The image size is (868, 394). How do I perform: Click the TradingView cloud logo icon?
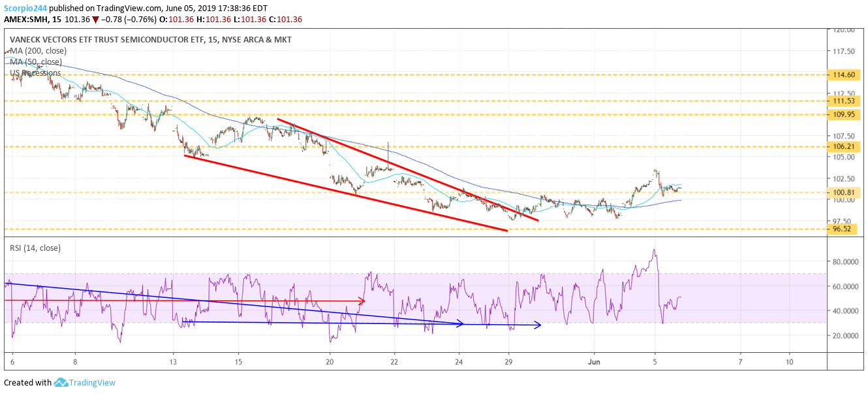tap(61, 382)
